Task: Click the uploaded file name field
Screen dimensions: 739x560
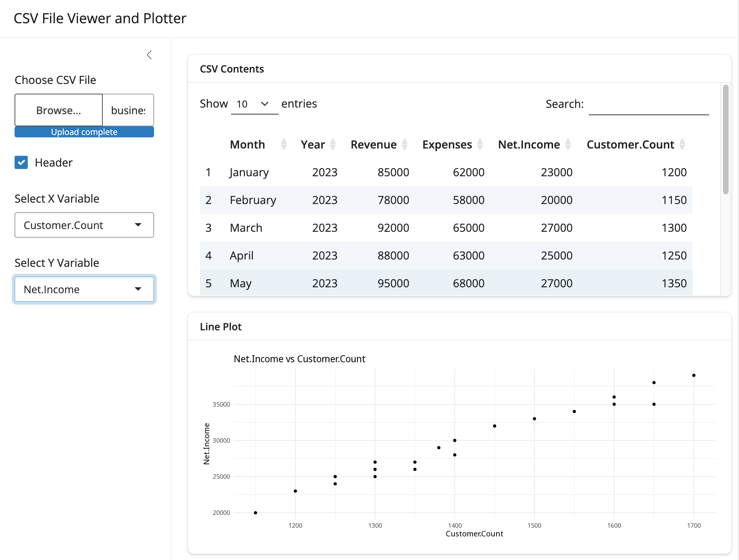Action: pyautogui.click(x=128, y=110)
